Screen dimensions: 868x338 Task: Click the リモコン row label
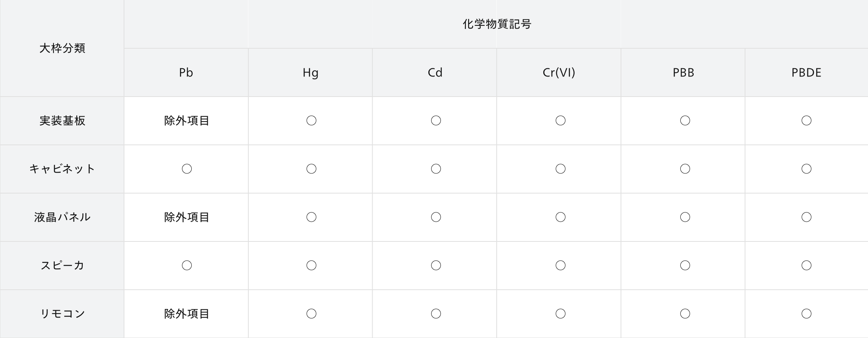point(62,314)
